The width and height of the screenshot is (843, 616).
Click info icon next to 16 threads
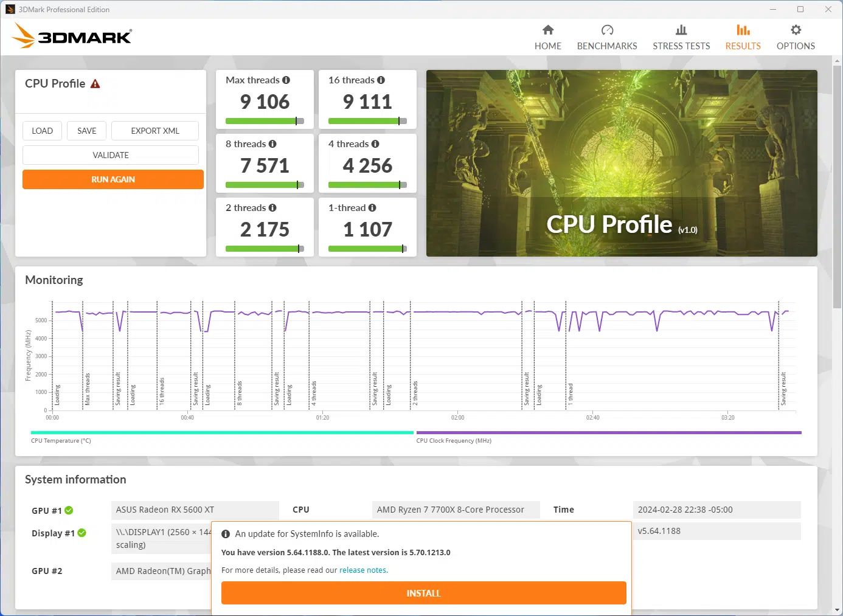coord(381,80)
